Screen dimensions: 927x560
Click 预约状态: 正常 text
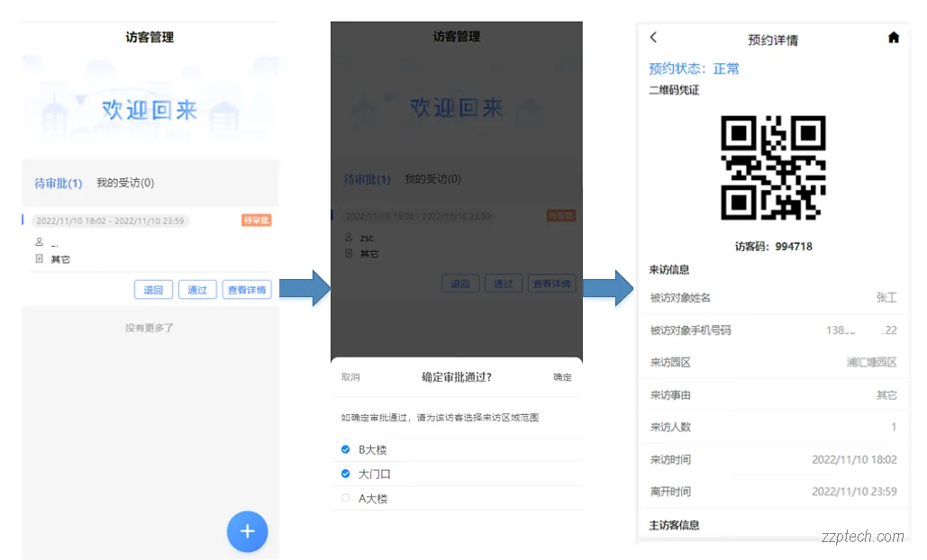[694, 68]
